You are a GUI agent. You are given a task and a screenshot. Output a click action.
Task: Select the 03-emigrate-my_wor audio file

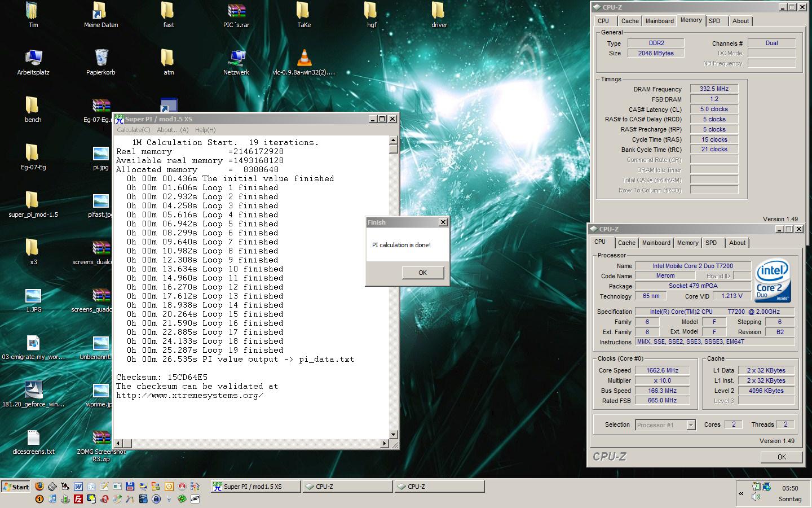coord(33,347)
